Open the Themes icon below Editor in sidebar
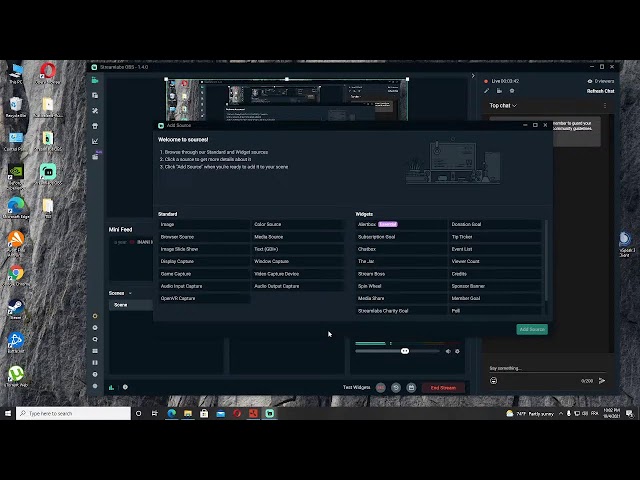Image resolution: width=640 pixels, height=480 pixels. tap(95, 96)
